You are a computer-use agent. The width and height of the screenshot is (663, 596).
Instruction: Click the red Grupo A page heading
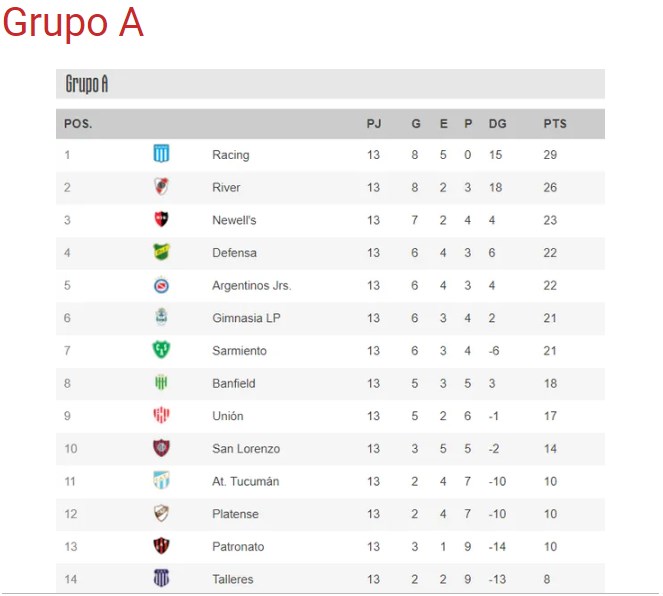(x=73, y=22)
